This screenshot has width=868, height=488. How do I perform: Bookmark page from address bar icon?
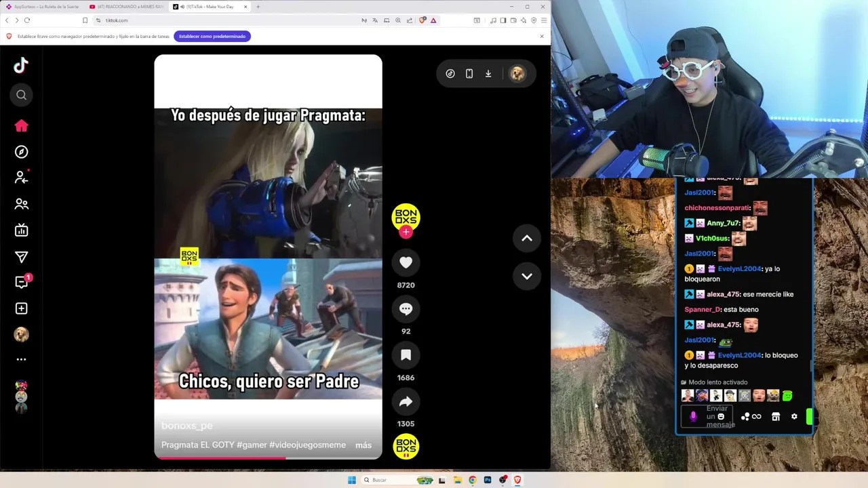85,20
